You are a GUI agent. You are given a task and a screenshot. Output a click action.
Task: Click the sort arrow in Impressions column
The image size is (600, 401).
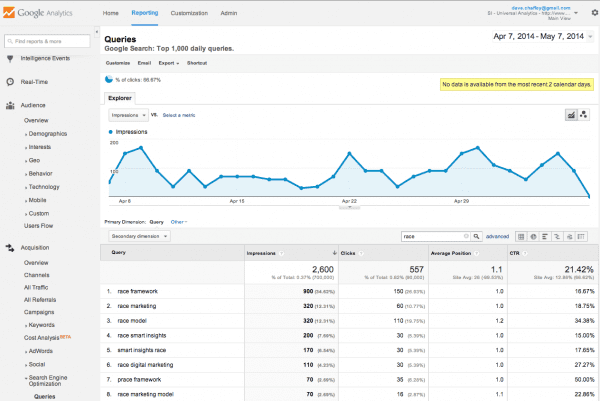(x=334, y=253)
